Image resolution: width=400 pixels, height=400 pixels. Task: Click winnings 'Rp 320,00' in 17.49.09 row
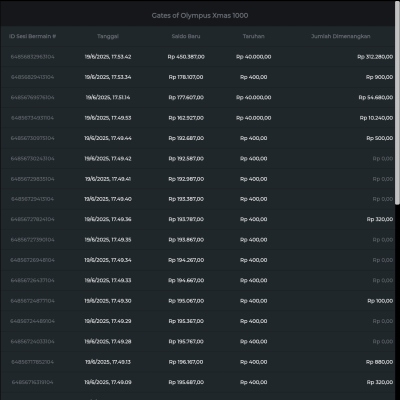pyautogui.click(x=380, y=382)
